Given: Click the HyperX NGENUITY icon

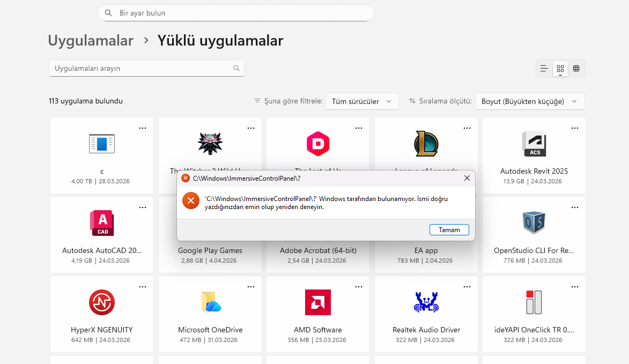Looking at the screenshot, I should 102,302.
